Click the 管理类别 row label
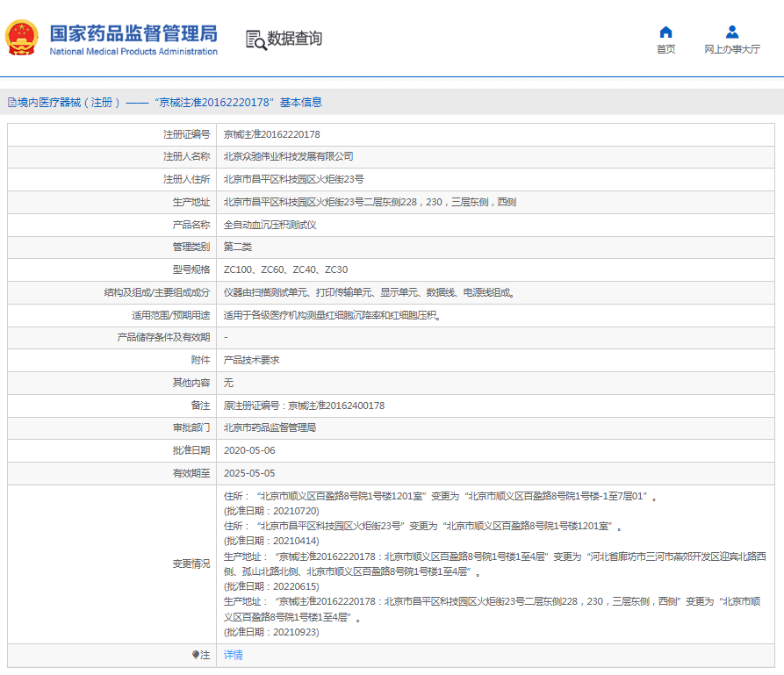Viewport: 784px width, 675px height. (x=191, y=247)
